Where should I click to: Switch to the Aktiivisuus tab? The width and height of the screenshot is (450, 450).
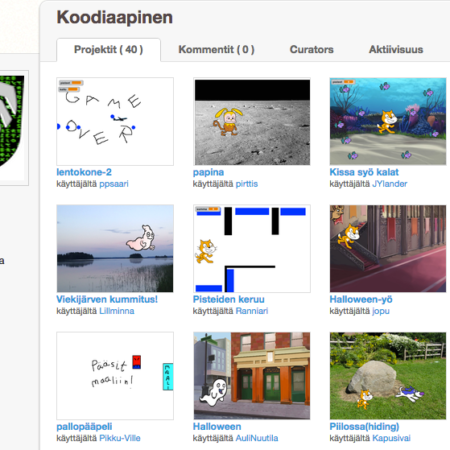[x=396, y=50]
